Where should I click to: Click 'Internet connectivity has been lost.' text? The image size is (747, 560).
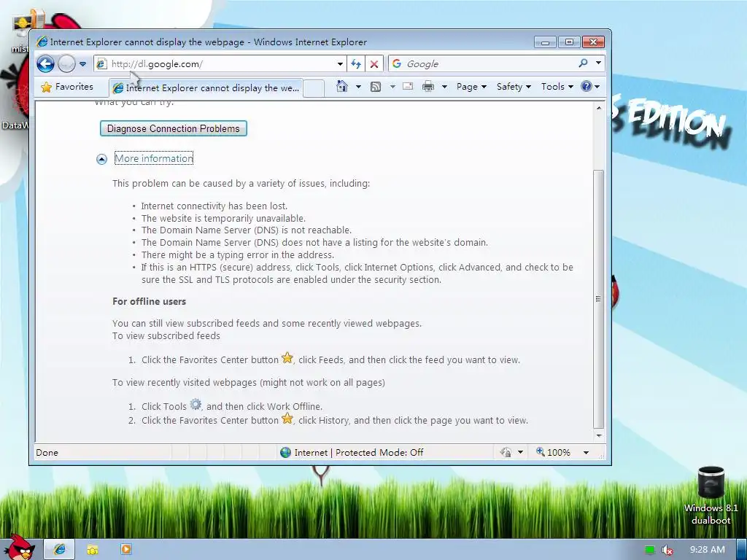[214, 206]
